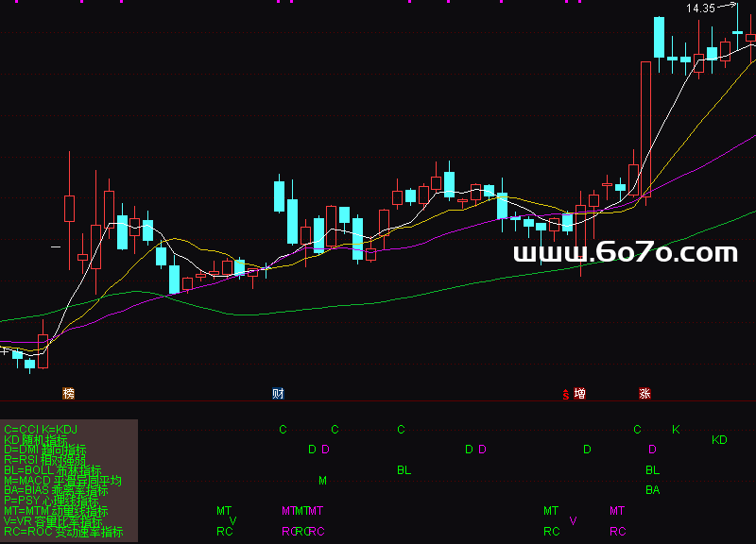Click the 14.35 high price label
Image resolution: width=756 pixels, height=544 pixels.
700,8
